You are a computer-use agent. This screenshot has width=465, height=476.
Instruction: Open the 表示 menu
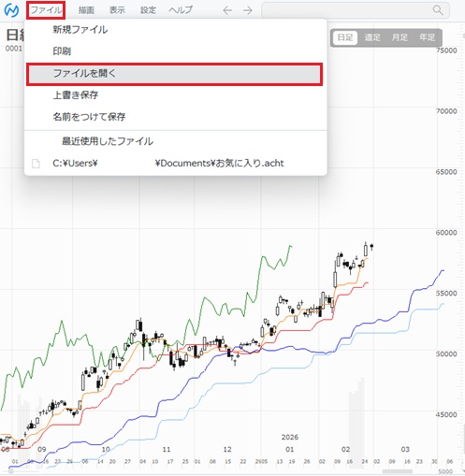coord(117,10)
